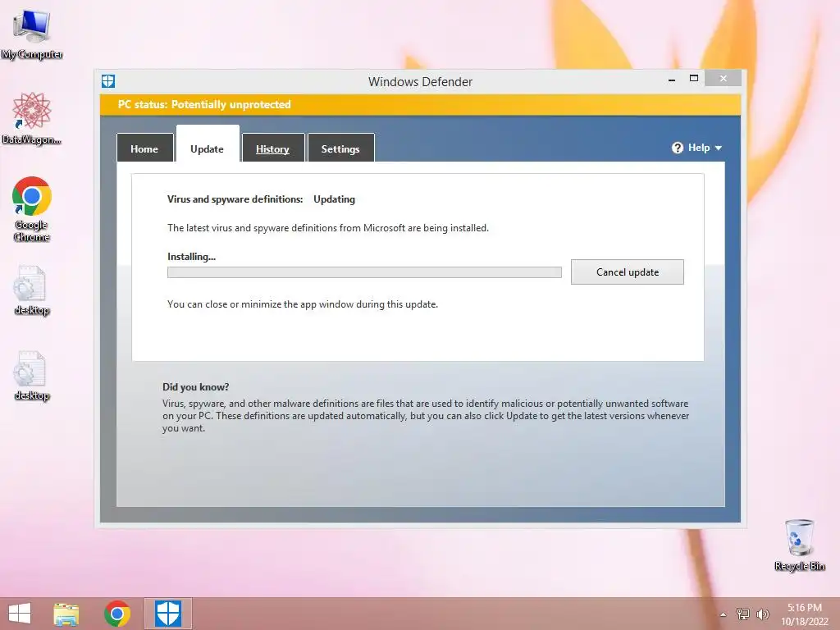Image resolution: width=840 pixels, height=630 pixels.
Task: Show hidden tray icons arrow
Action: coord(724,614)
